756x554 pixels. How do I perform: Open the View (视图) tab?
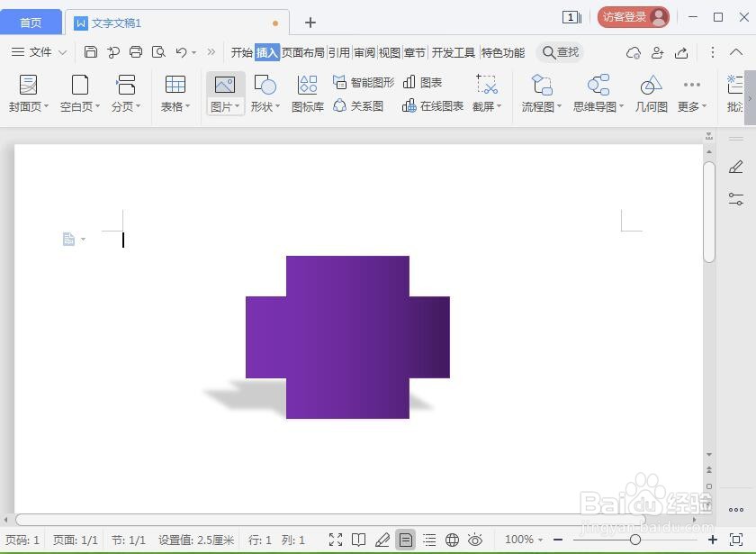tap(390, 52)
